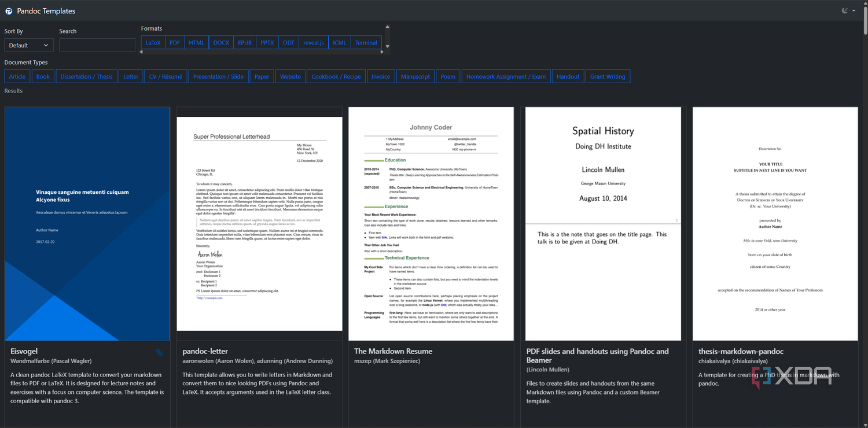868x428 pixels.
Task: Click the Formats list scroll-down arrow
Action: point(387,46)
